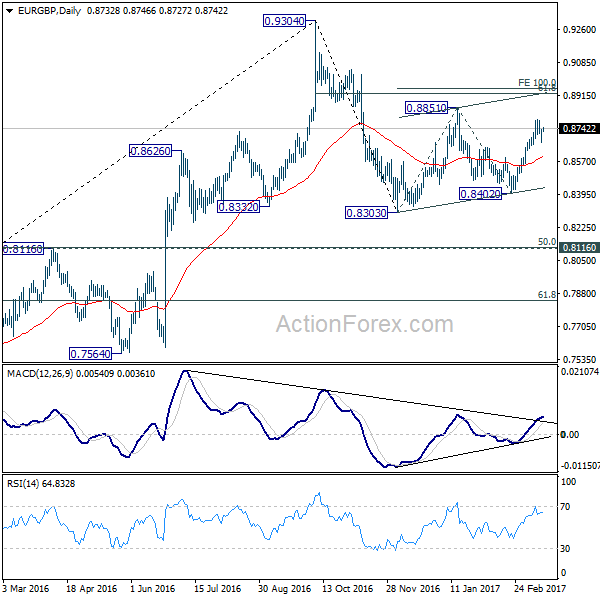Image resolution: width=600 pixels, height=600 pixels.
Task: Click the 1 Jun 2016 date label
Action: [x=152, y=589]
